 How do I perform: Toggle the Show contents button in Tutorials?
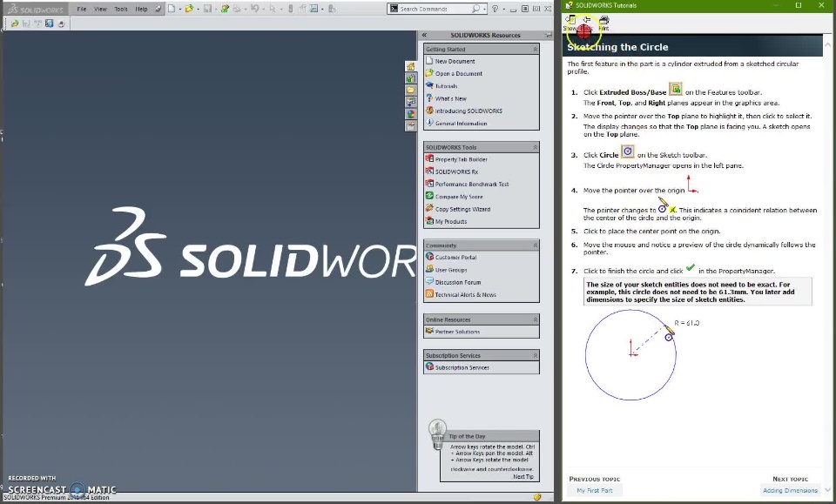pyautogui.click(x=570, y=23)
